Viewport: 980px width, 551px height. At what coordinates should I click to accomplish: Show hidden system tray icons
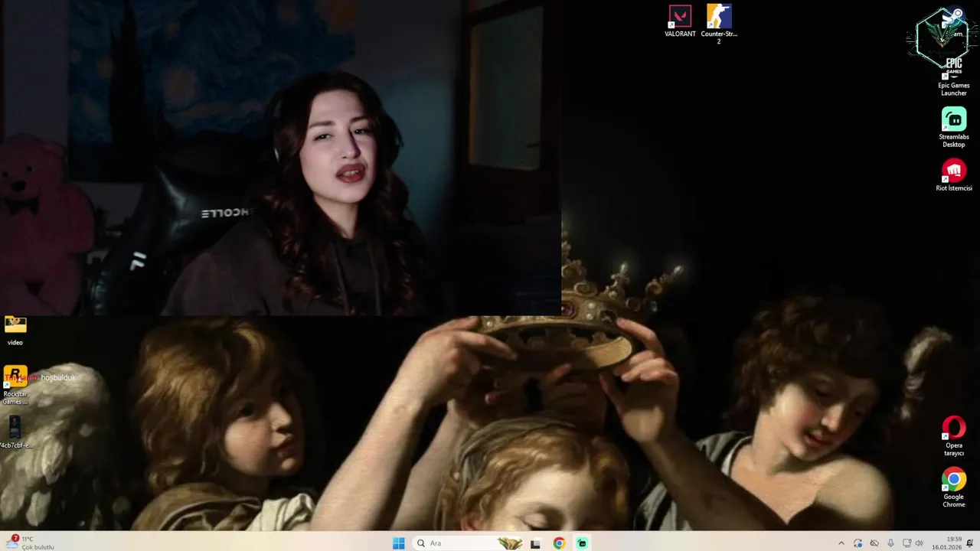841,543
